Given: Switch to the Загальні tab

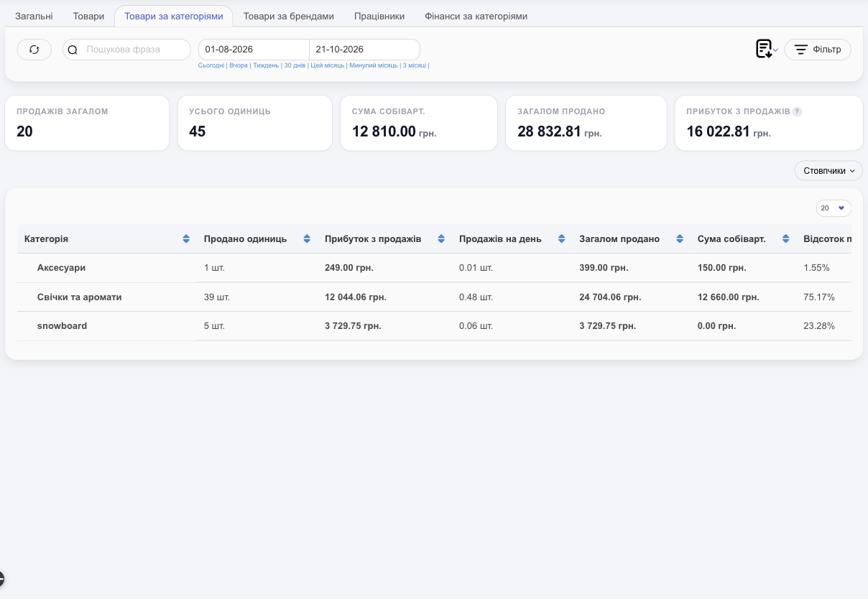Looking at the screenshot, I should (x=34, y=16).
